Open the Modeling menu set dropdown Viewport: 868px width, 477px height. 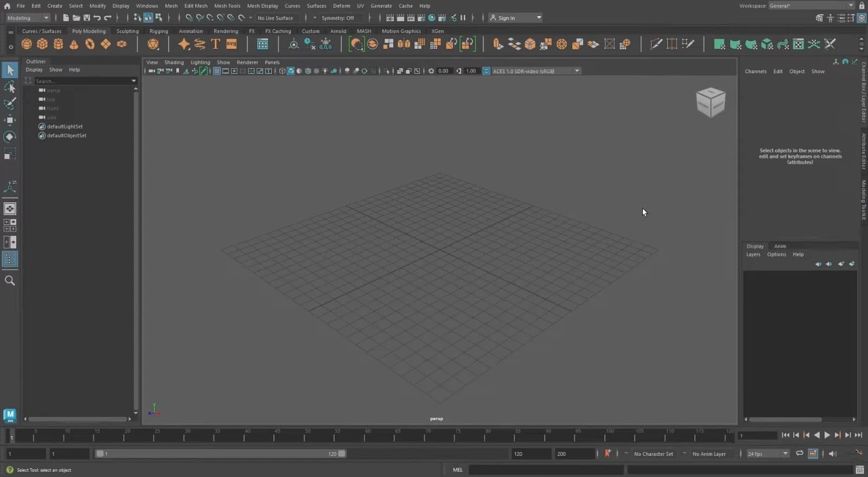point(28,18)
